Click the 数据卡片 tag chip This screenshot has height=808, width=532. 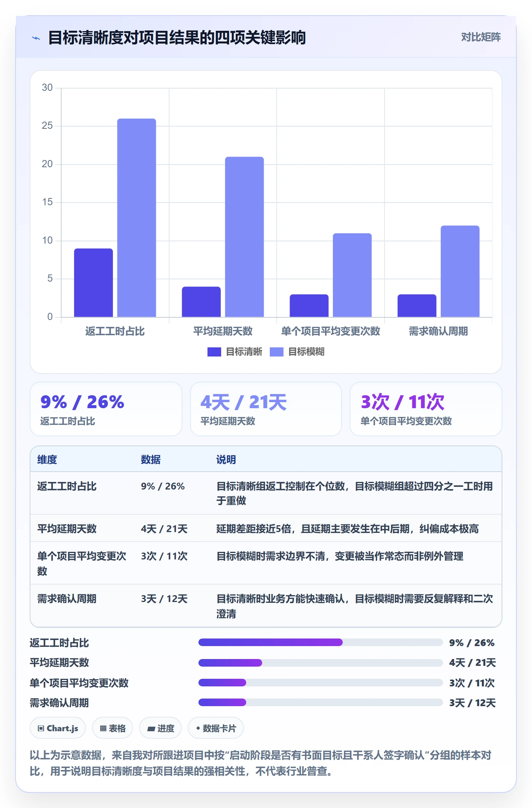216,728
